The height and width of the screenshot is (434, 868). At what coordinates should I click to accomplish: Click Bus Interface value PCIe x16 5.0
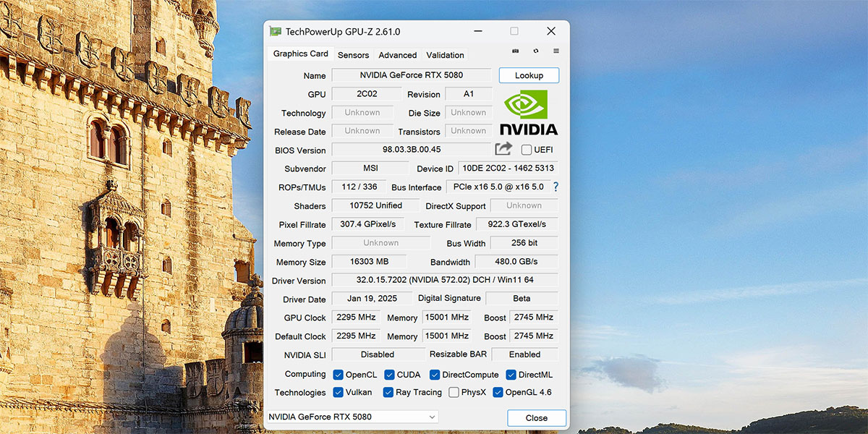[x=498, y=187]
